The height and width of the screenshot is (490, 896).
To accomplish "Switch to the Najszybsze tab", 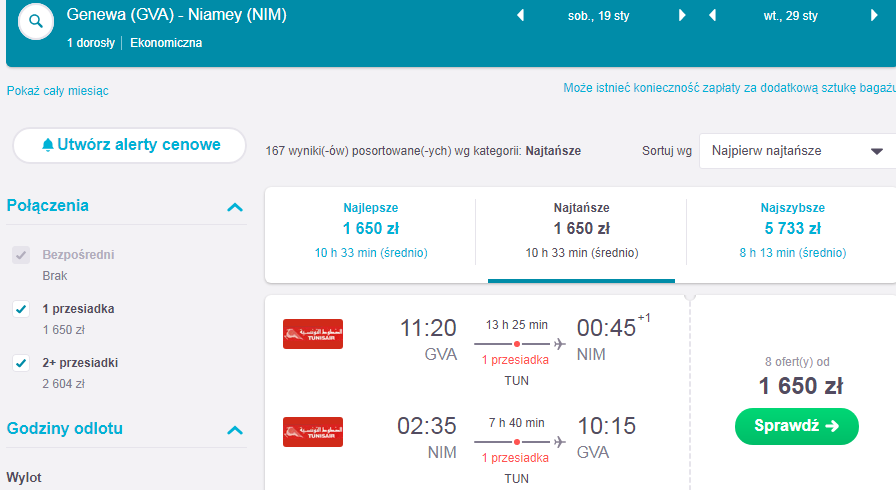I will pyautogui.click(x=793, y=231).
